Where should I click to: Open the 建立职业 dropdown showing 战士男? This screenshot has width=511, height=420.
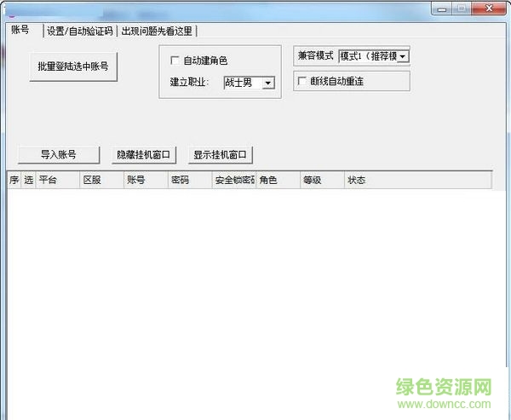point(250,83)
